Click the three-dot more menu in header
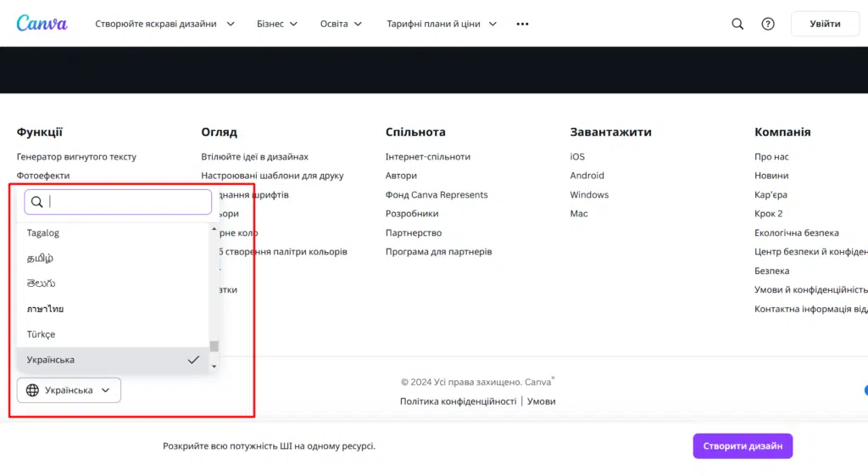The height and width of the screenshot is (476, 868). click(x=522, y=24)
